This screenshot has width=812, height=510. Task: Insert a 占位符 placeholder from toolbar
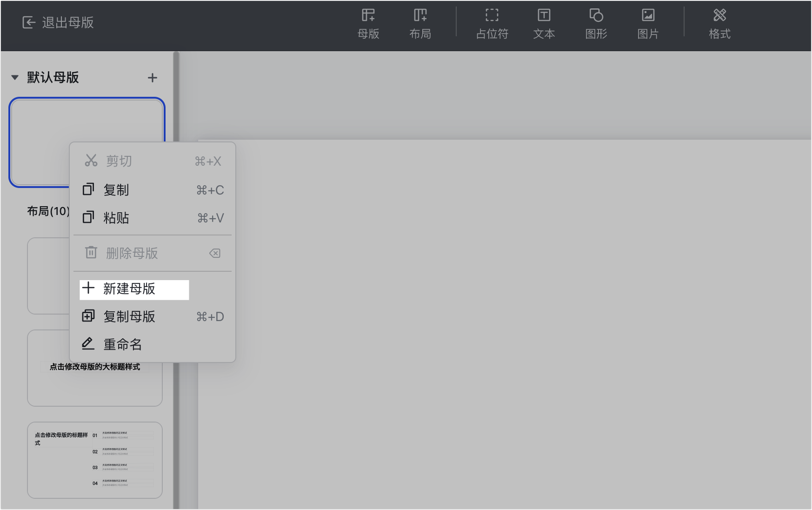coord(492,24)
